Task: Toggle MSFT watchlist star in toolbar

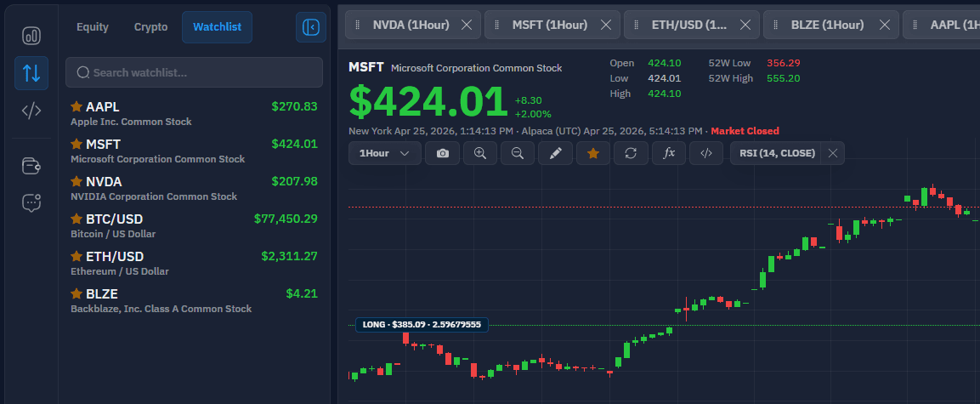Action: click(593, 153)
